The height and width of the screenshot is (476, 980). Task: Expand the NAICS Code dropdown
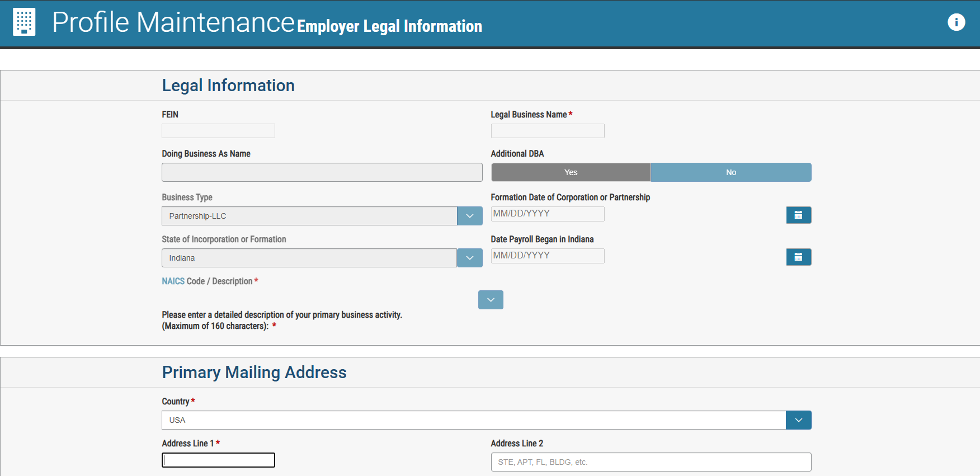(x=491, y=300)
